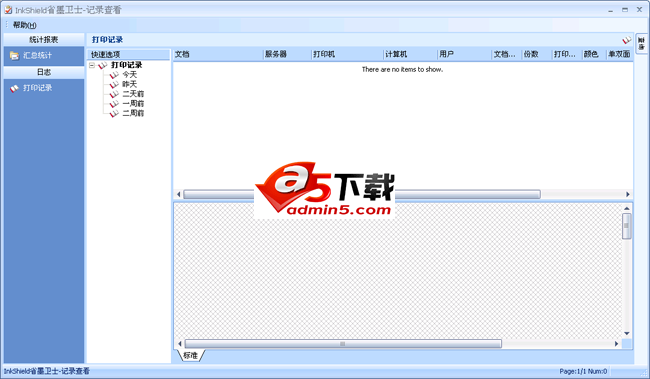Click the book icon at header right end
The width and height of the screenshot is (650, 379).
(626, 40)
